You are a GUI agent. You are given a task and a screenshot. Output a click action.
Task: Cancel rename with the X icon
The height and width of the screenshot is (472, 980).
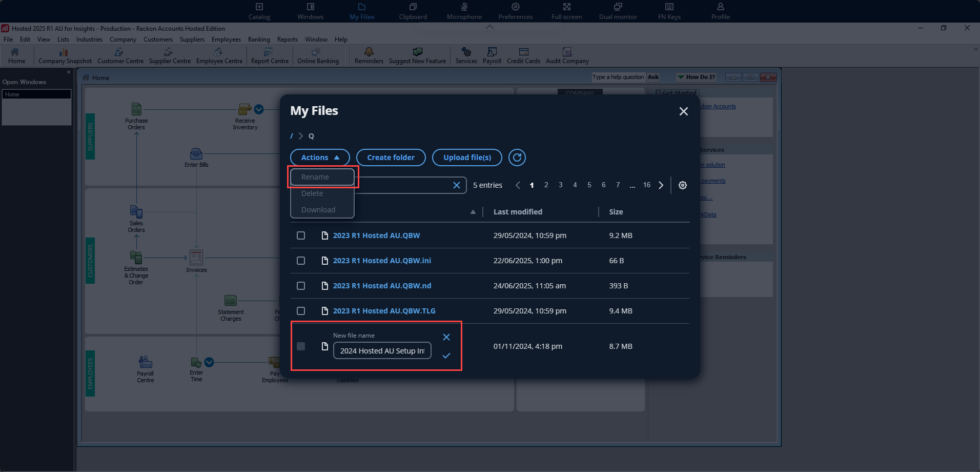click(x=446, y=337)
